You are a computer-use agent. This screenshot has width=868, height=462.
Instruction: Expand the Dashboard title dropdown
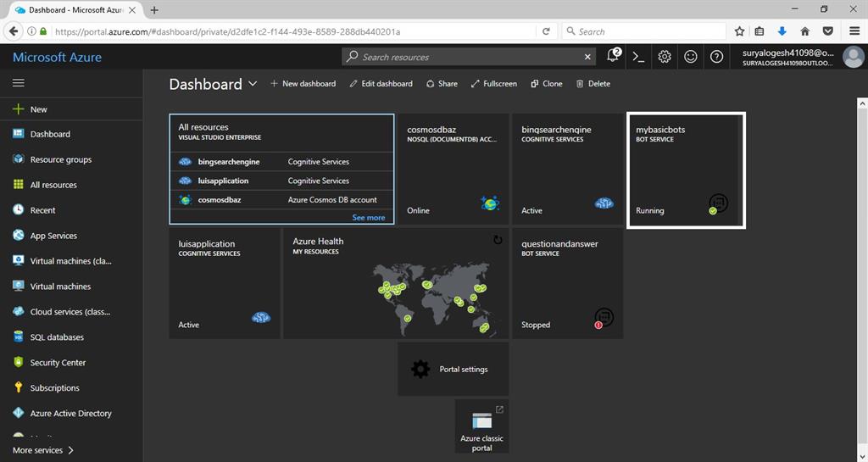point(253,84)
